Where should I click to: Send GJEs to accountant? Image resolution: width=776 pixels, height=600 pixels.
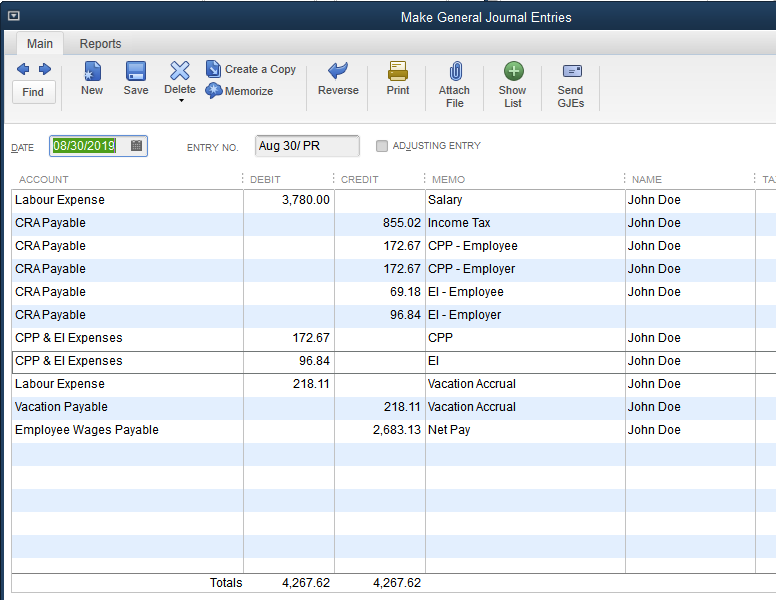(571, 84)
